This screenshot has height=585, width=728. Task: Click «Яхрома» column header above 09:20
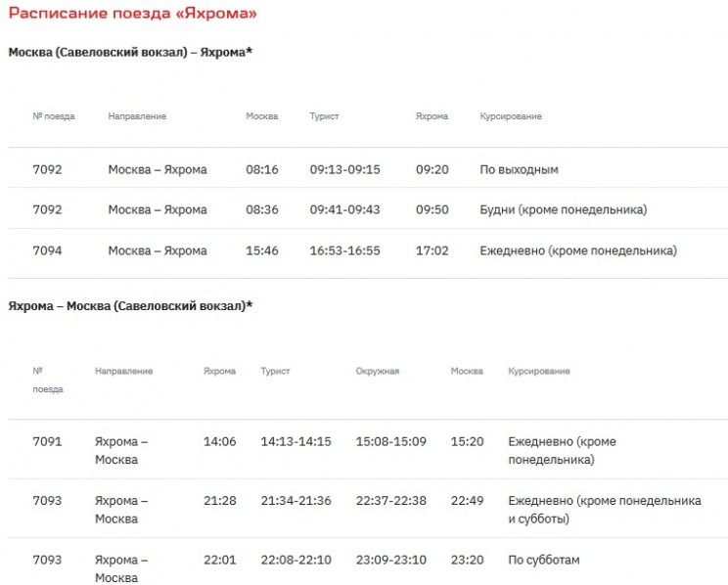[x=432, y=116]
